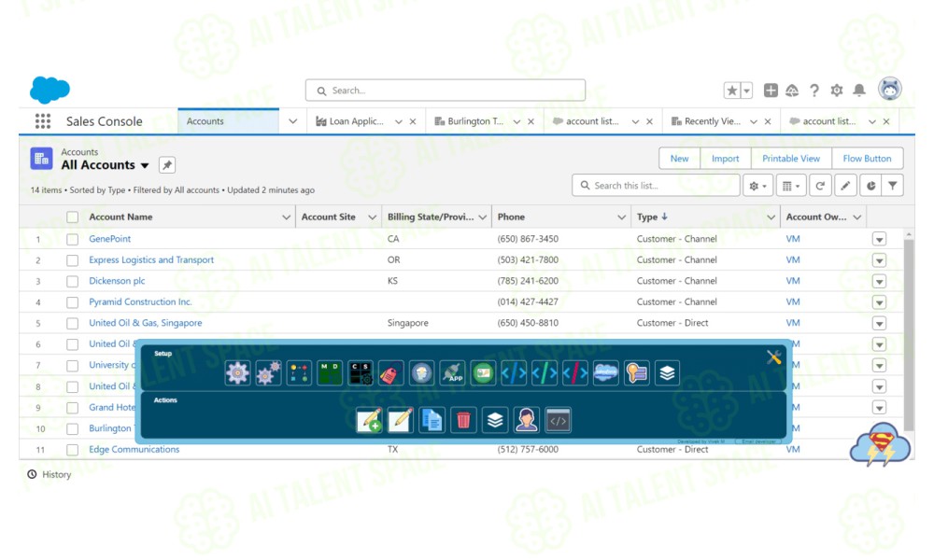Click the new record pencil-plus icon

click(369, 420)
